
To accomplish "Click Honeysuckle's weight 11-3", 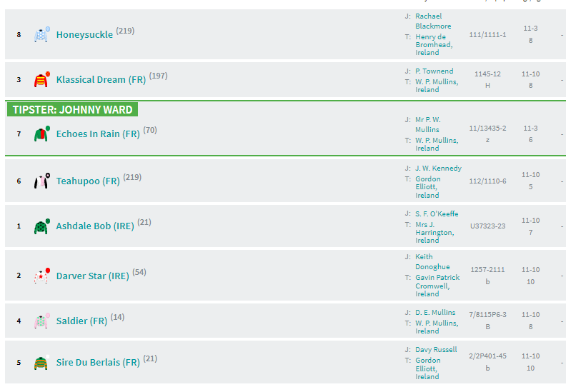I will pyautogui.click(x=530, y=28).
